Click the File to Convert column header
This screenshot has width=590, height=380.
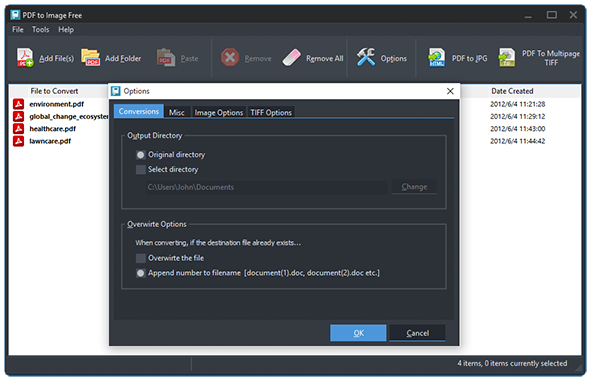(x=55, y=91)
